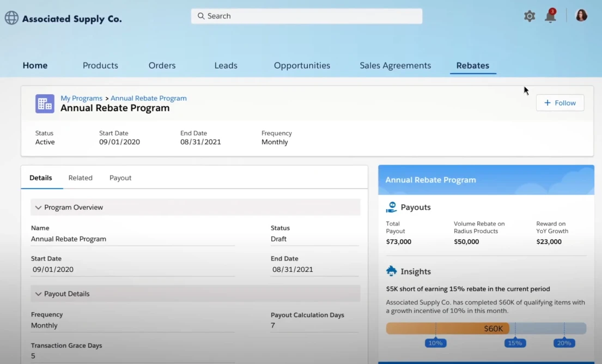
Task: Click the Follow button
Action: (x=560, y=102)
